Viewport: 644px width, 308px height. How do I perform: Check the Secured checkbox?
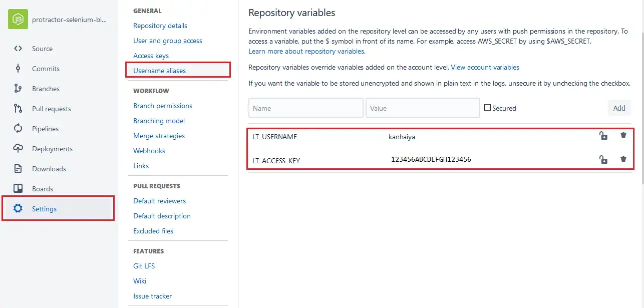coord(487,107)
